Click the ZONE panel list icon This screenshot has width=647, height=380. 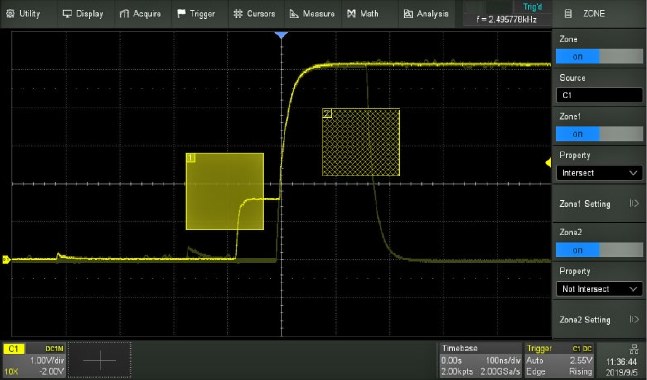[568, 14]
